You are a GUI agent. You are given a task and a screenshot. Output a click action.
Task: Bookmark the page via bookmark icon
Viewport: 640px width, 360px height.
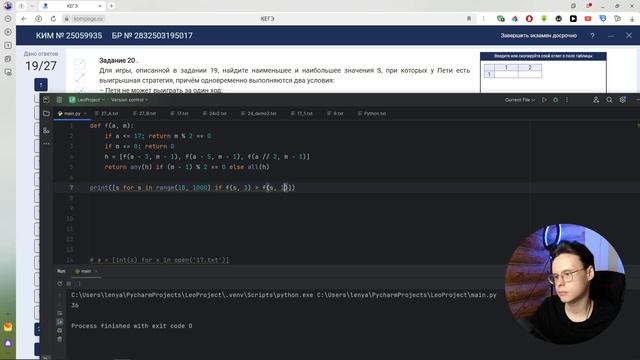469,19
